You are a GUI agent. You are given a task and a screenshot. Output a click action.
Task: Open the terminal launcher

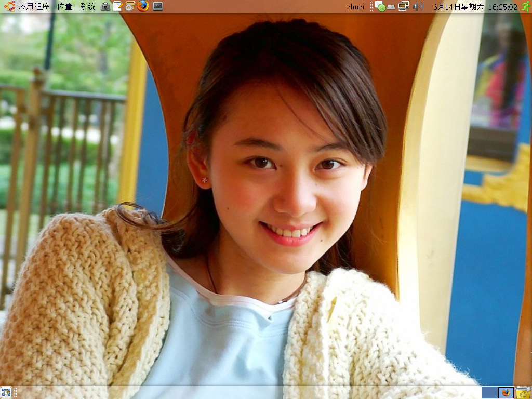158,6
